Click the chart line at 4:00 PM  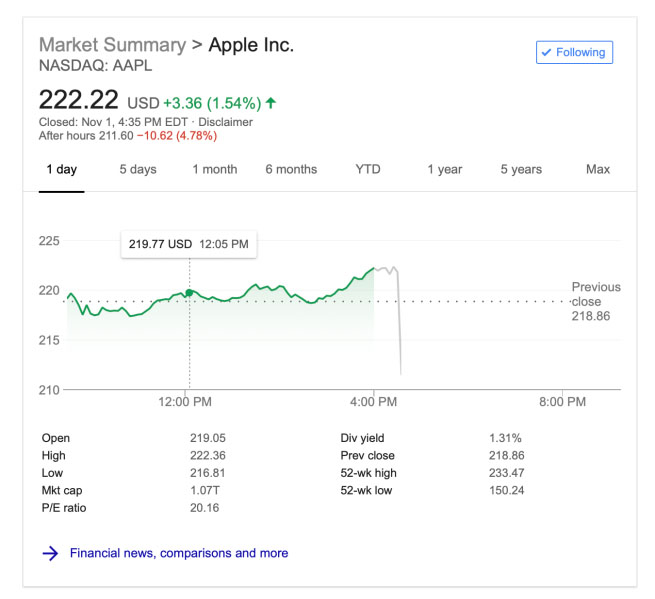click(x=374, y=268)
